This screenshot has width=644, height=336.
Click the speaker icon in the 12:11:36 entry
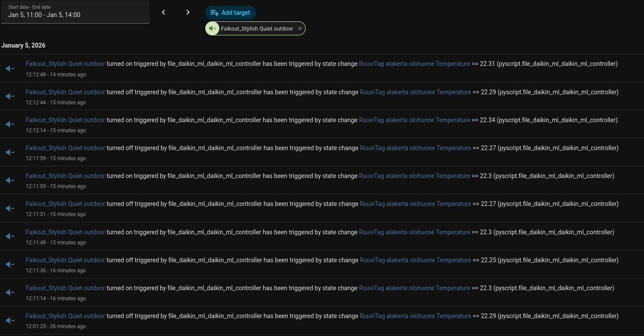point(10,264)
